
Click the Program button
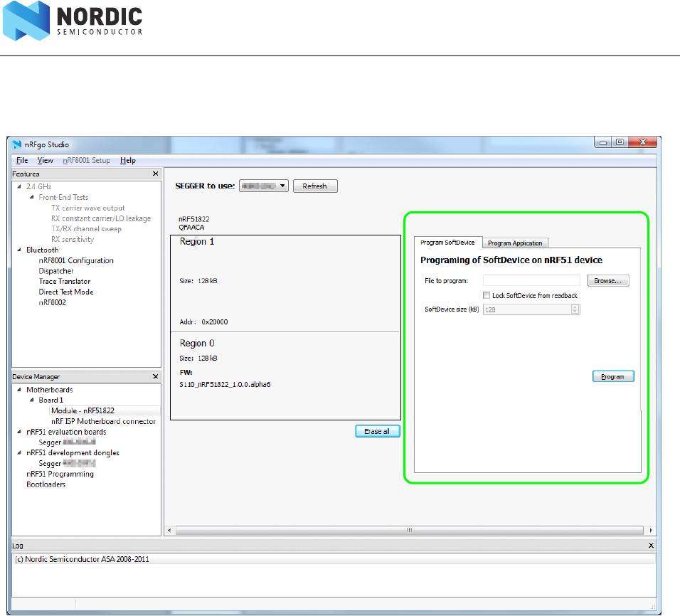point(612,376)
